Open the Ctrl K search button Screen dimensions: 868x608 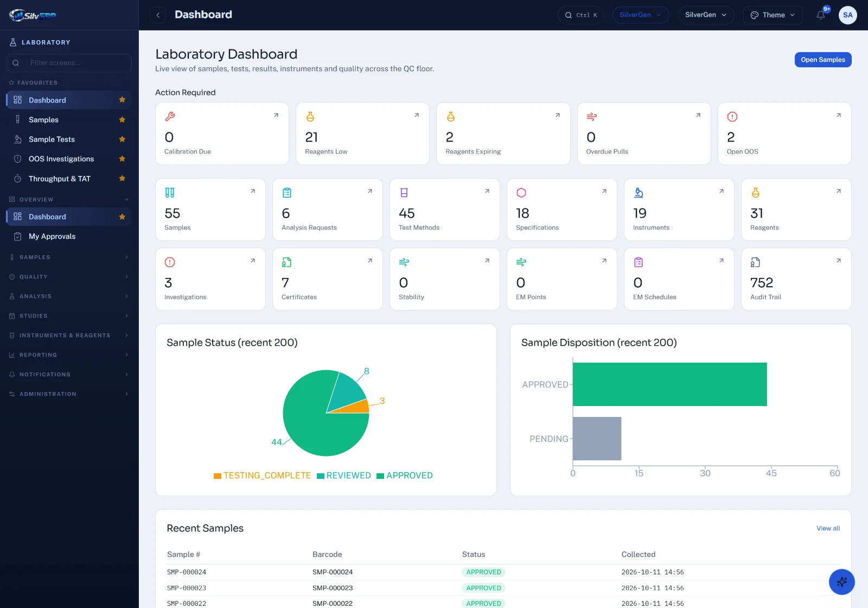pyautogui.click(x=580, y=15)
